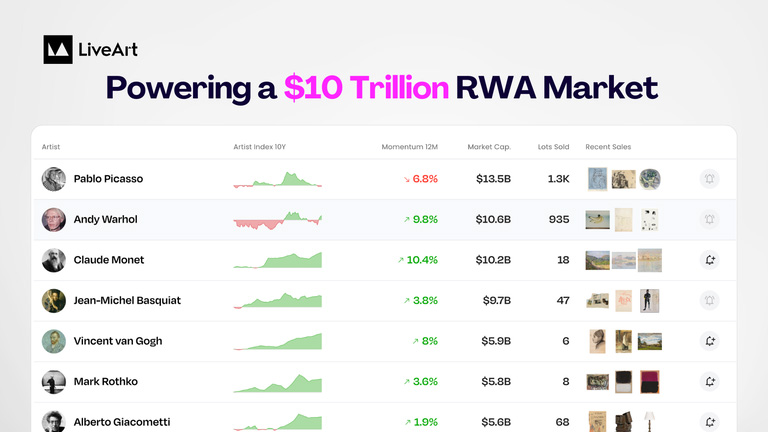Open the Jean-Michel Basquiat artist link
The image size is (768, 432).
click(x=127, y=301)
